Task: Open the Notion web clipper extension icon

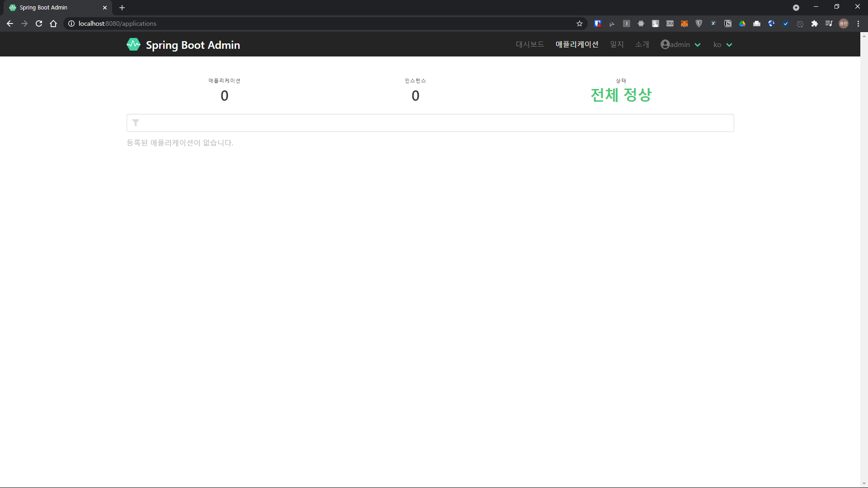Action: [728, 23]
